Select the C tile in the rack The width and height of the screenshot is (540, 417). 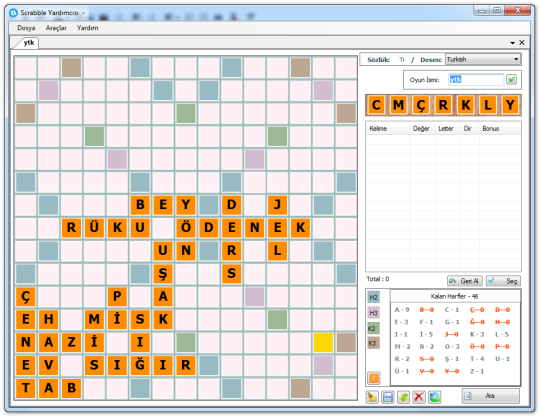coord(376,105)
